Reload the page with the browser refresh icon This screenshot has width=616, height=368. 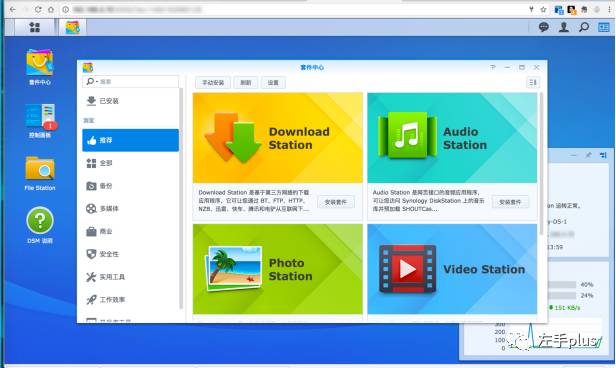pyautogui.click(x=38, y=9)
